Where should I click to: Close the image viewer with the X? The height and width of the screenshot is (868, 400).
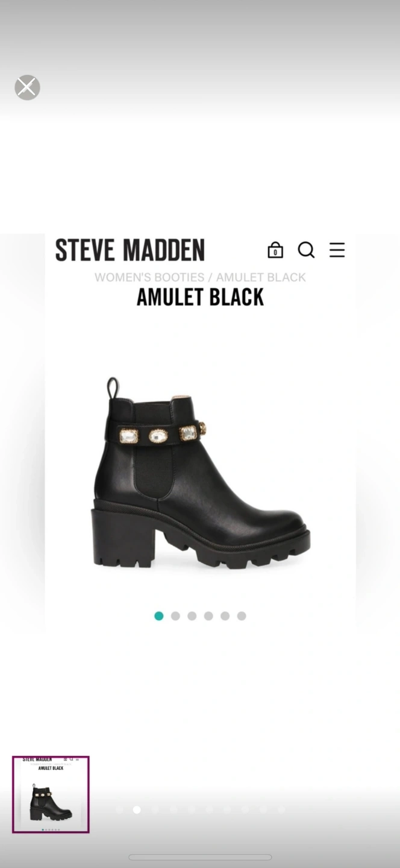tap(27, 87)
